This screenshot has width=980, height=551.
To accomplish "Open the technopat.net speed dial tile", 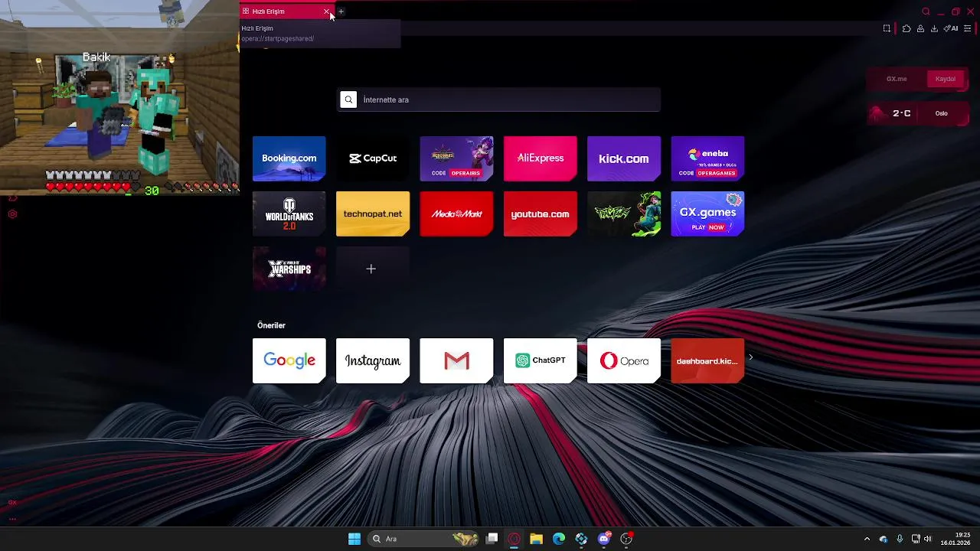I will pyautogui.click(x=373, y=214).
